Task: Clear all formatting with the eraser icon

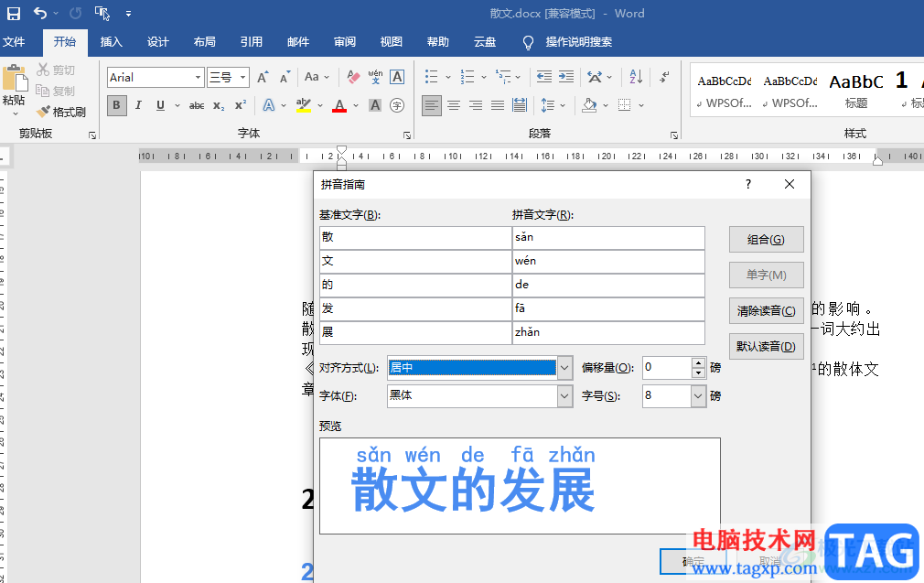Action: [353, 77]
